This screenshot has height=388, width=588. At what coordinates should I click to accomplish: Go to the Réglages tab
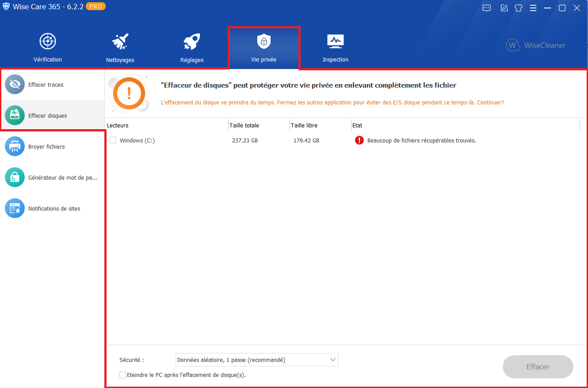pos(192,48)
